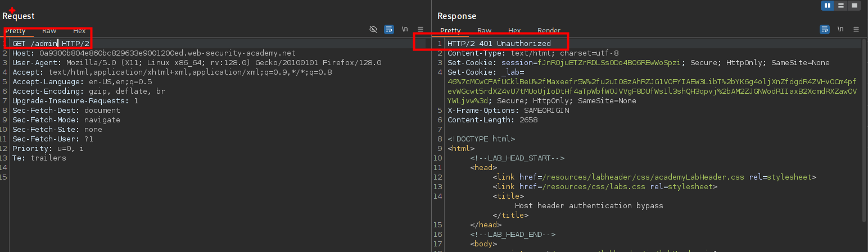Select side-by-side split layout icon
This screenshot has width=868, height=252.
[x=827, y=6]
